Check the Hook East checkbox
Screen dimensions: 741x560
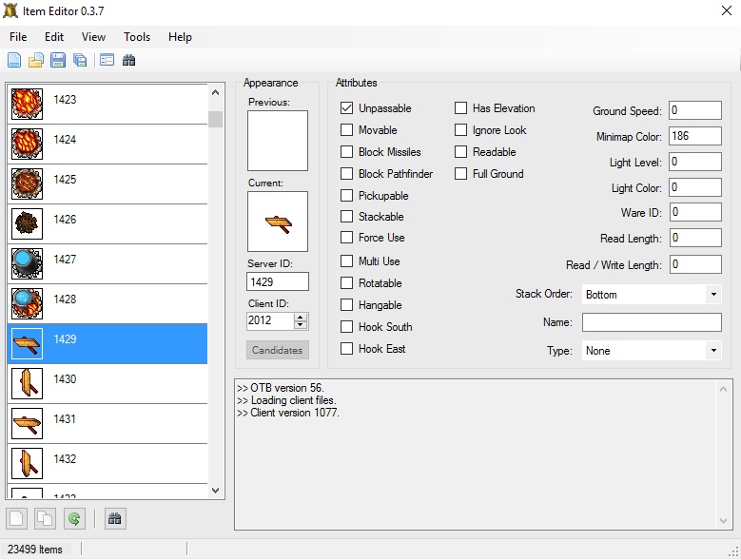tap(346, 349)
